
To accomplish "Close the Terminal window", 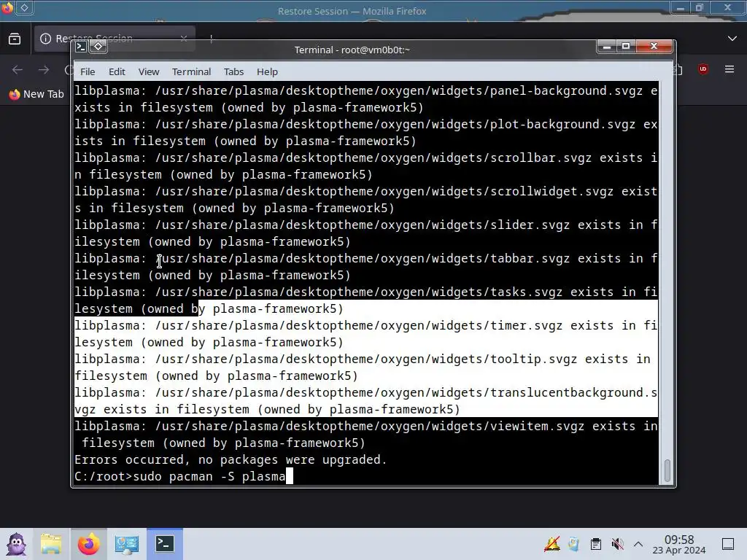I will tap(654, 47).
